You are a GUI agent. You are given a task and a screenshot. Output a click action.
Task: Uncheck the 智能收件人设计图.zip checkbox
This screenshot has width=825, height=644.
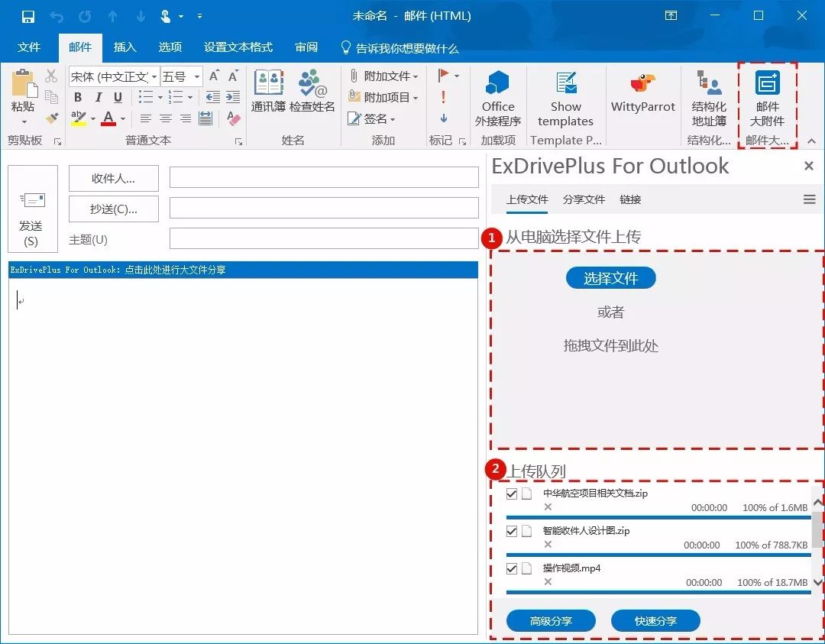click(511, 531)
